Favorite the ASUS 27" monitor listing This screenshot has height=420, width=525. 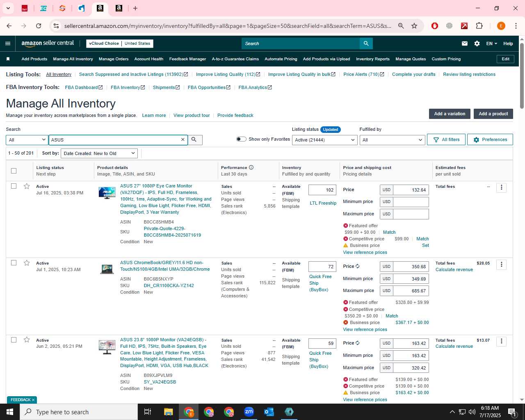point(27,186)
